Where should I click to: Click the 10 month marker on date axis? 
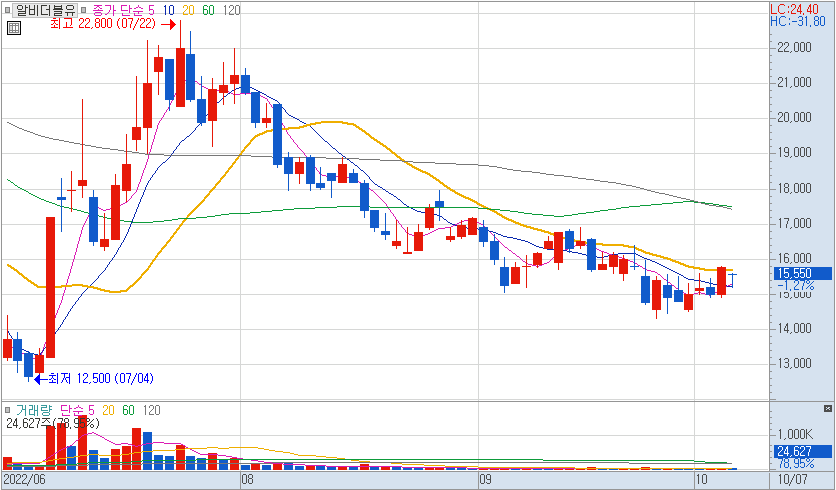[x=701, y=479]
